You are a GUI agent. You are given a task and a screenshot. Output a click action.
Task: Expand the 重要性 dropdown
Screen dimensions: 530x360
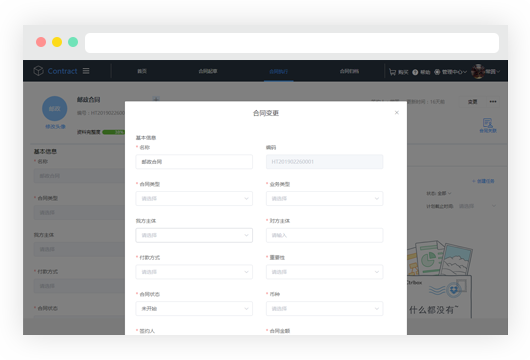[x=324, y=272]
